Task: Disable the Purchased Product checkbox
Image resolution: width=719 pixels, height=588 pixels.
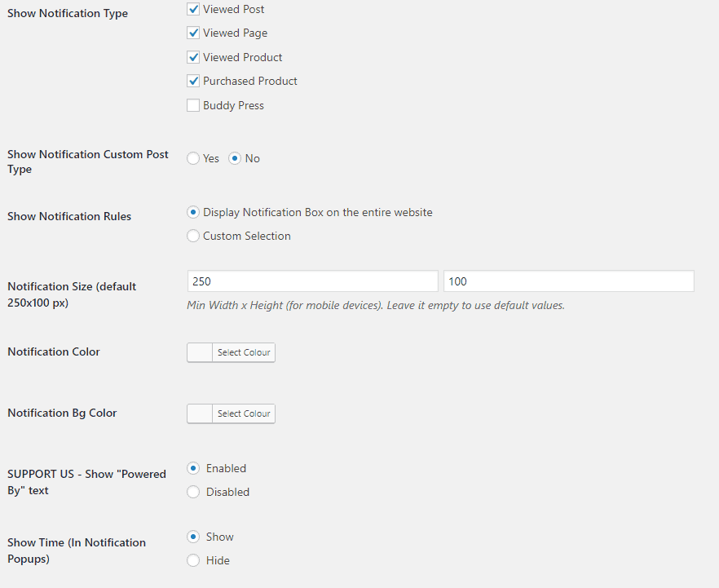Action: [x=193, y=81]
